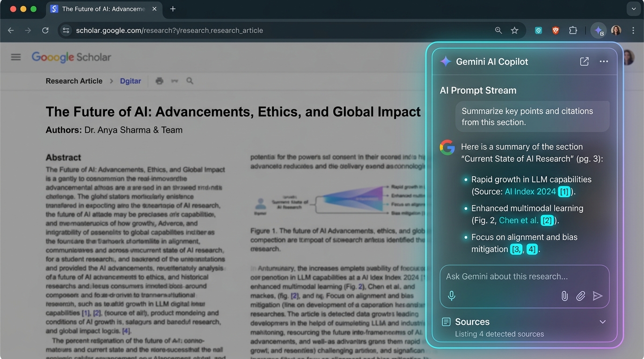Click the zoom magnifier icon in address bar

point(498,30)
